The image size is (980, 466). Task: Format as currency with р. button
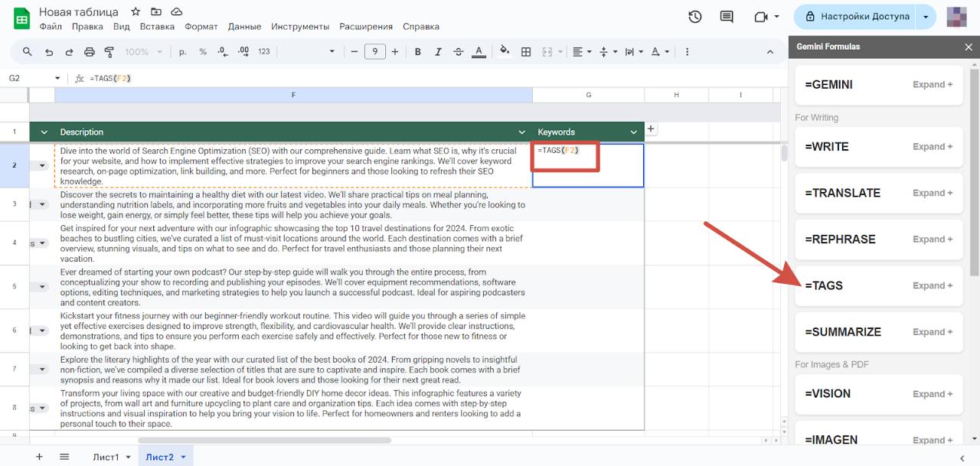pyautogui.click(x=183, y=52)
